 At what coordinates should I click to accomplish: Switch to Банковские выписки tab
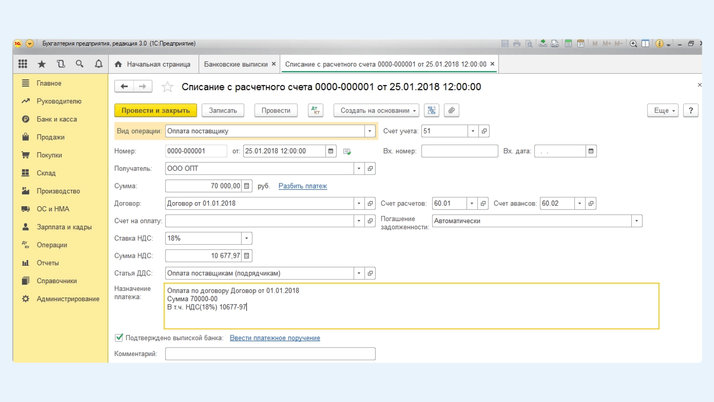(x=235, y=64)
